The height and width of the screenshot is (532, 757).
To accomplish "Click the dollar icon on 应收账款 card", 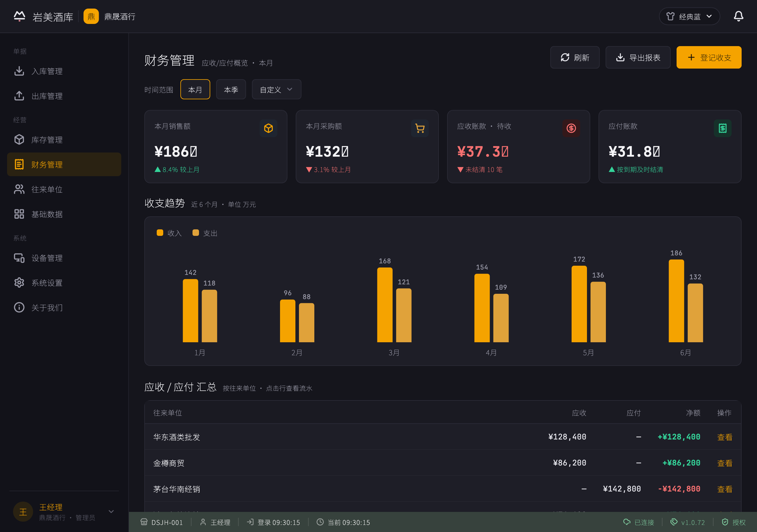I will [571, 128].
